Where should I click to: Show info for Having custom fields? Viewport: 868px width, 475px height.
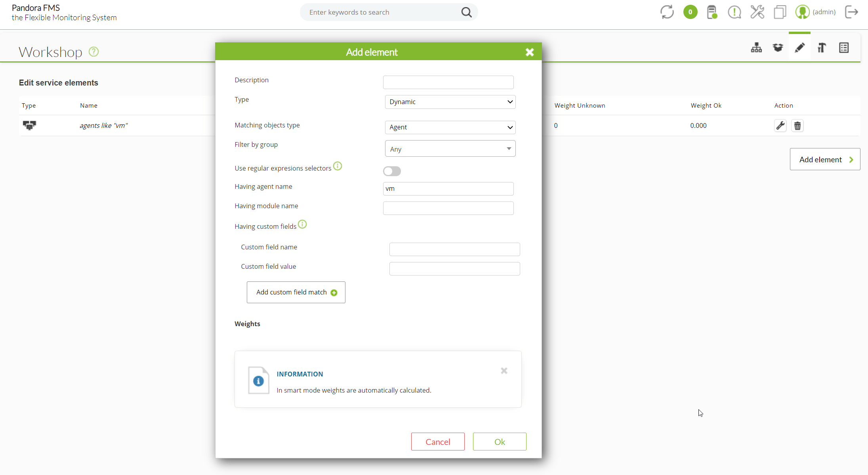tap(302, 224)
